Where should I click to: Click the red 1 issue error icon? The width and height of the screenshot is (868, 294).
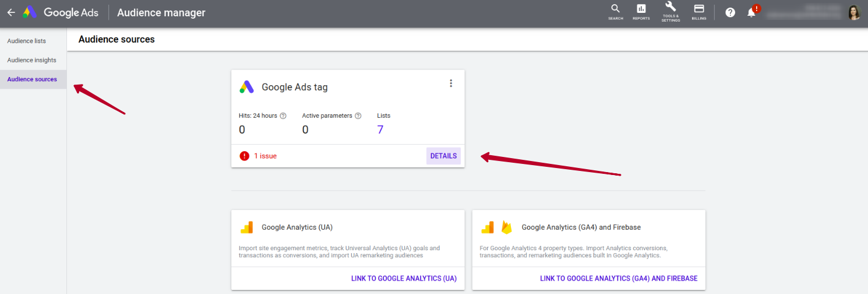[x=245, y=156]
